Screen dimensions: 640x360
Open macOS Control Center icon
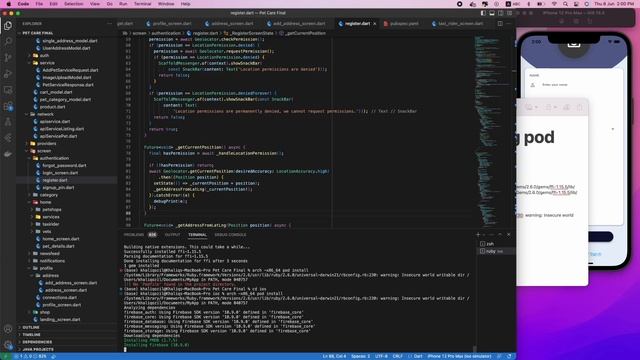coord(576,4)
